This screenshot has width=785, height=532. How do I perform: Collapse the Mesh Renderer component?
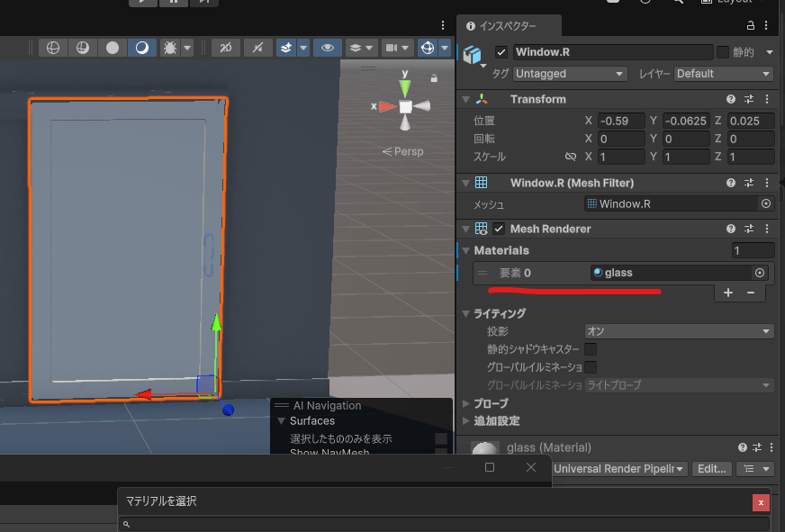(x=465, y=230)
